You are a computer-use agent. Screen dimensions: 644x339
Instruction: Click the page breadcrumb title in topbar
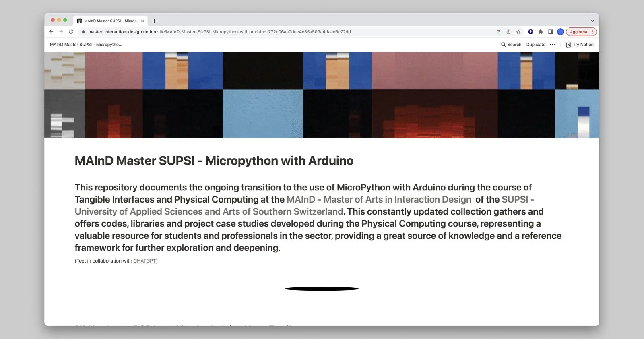coord(86,45)
